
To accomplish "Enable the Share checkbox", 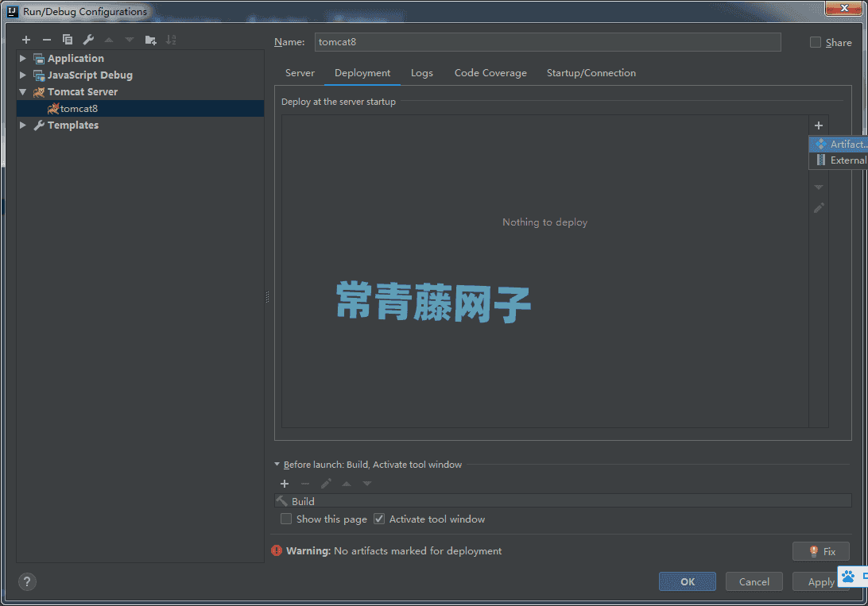I will (816, 43).
